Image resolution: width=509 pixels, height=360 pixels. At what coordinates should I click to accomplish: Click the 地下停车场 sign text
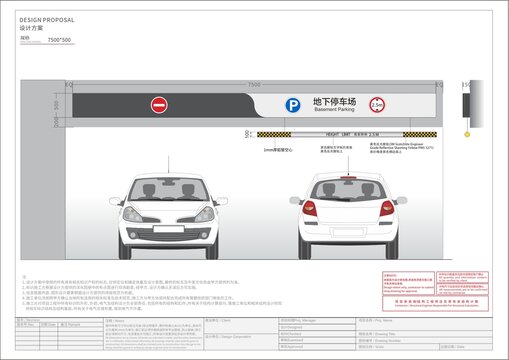(334, 101)
